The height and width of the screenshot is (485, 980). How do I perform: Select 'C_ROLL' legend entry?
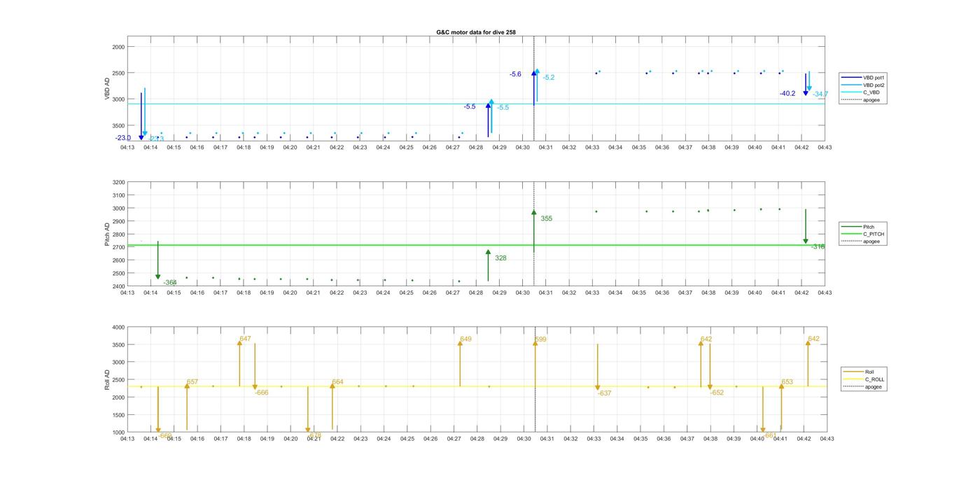(x=874, y=379)
